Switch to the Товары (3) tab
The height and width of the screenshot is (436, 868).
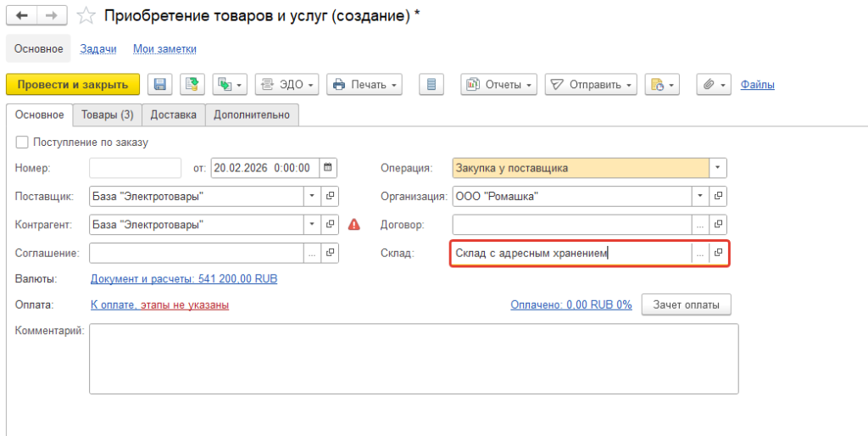pyautogui.click(x=107, y=115)
